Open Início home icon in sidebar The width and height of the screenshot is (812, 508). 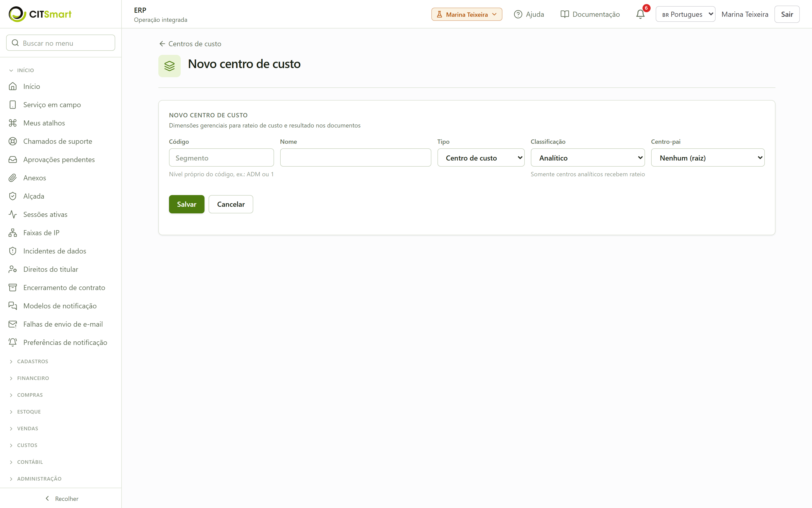[x=13, y=86]
